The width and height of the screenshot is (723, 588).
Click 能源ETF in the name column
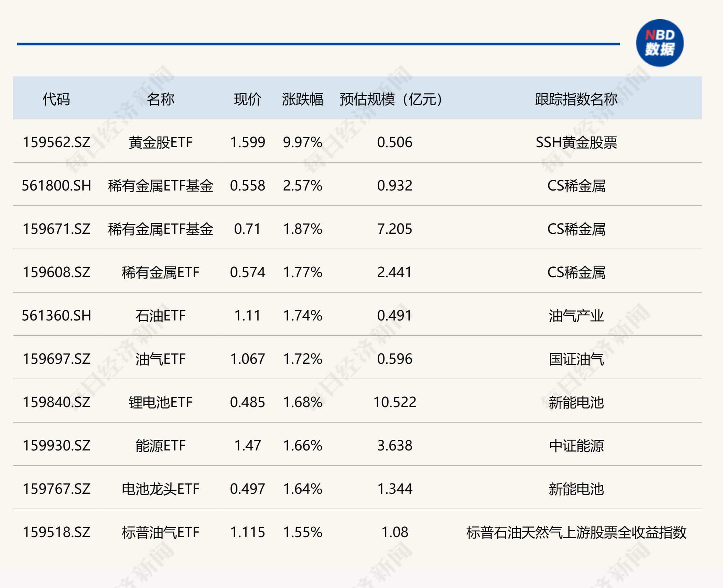pos(160,446)
